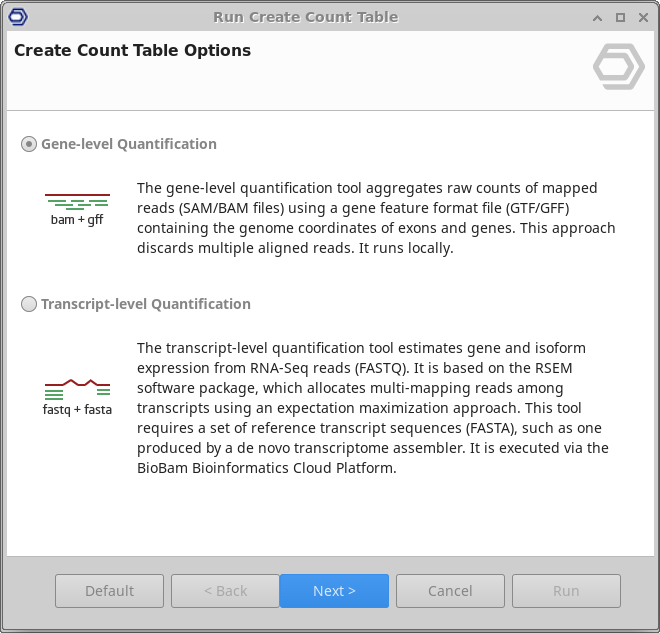Click the Gene-level Quantification label text
The height and width of the screenshot is (633, 660).
128,144
